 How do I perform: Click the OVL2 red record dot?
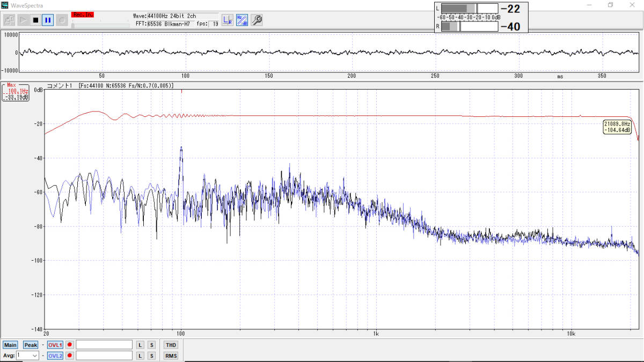point(70,356)
